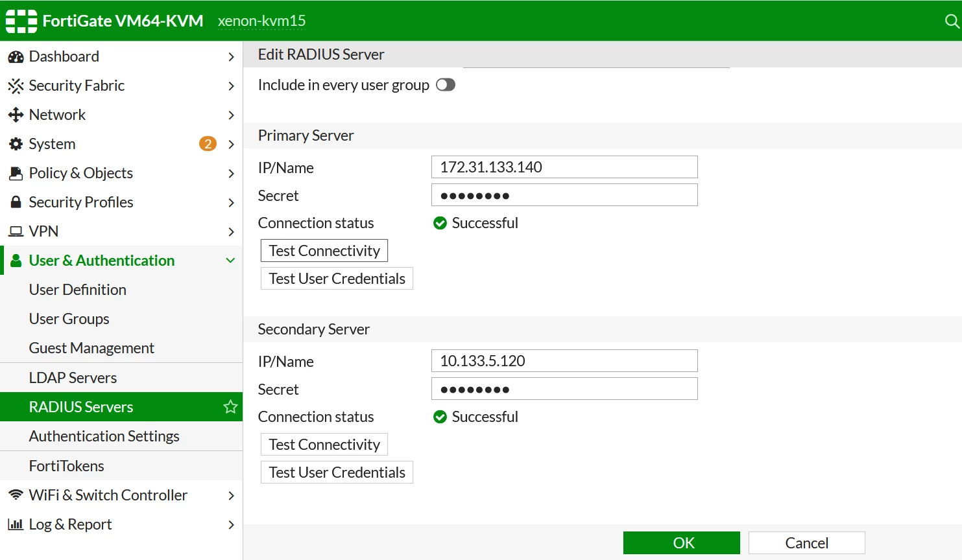Image resolution: width=962 pixels, height=560 pixels.
Task: Click the FortiGate logo icon
Action: [x=21, y=21]
